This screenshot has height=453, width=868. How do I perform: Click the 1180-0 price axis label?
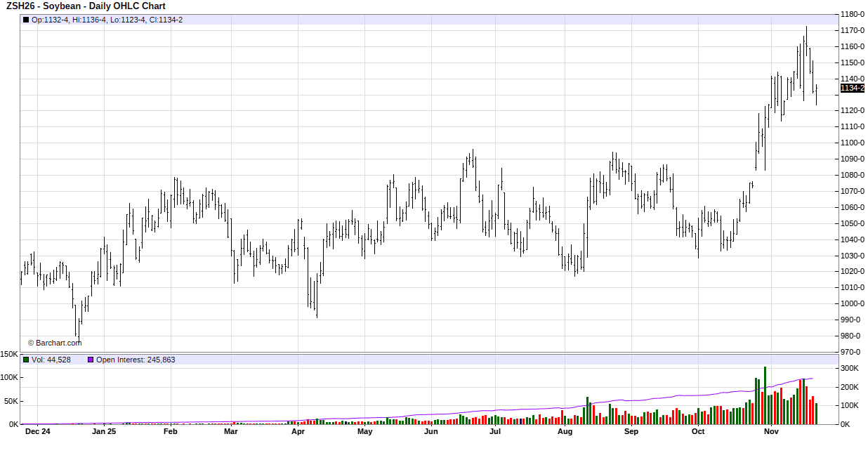[x=853, y=14]
